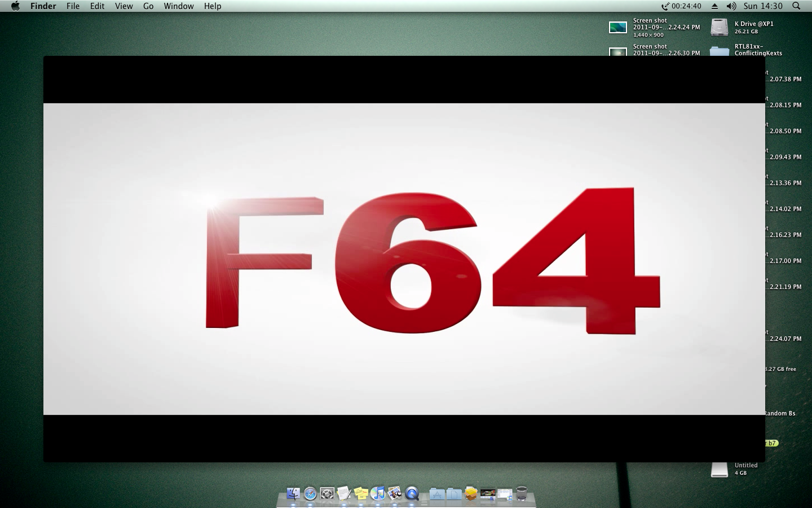Click the Sun 14:30 clock

coord(763,6)
